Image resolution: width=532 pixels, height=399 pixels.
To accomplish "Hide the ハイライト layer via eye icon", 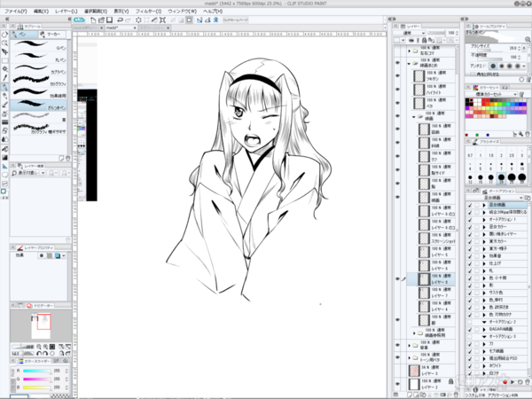I will [x=397, y=90].
